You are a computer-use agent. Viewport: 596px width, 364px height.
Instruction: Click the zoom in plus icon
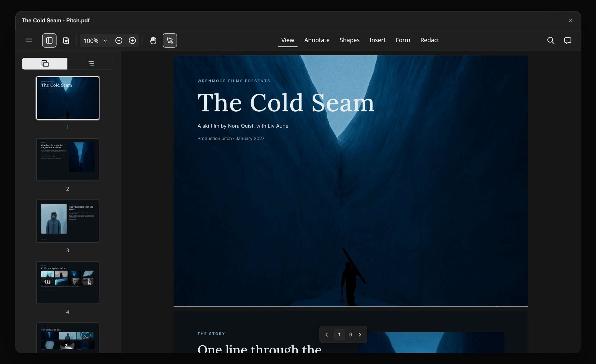[132, 40]
